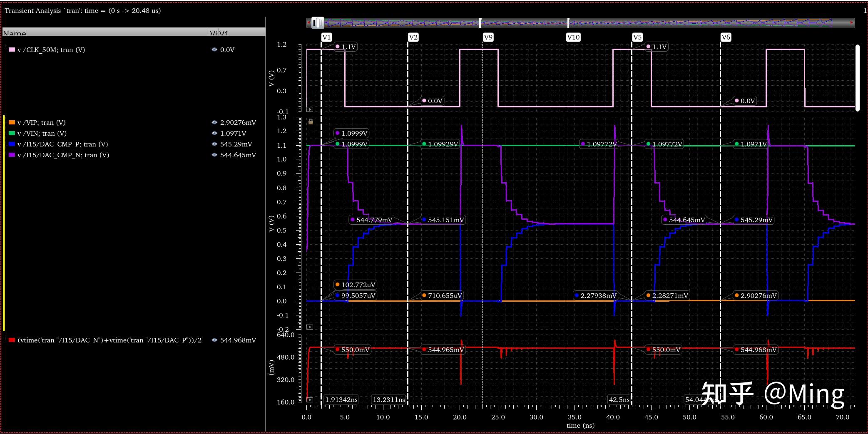Toggle visibility of the v /CLK_50M trace
Viewport: 868px width, 434px height.
pyautogui.click(x=214, y=50)
